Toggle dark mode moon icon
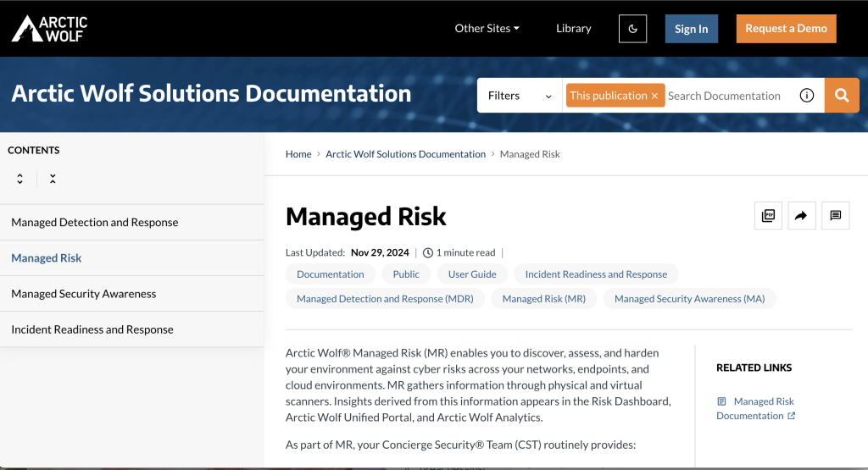This screenshot has height=470, width=868. pos(632,29)
